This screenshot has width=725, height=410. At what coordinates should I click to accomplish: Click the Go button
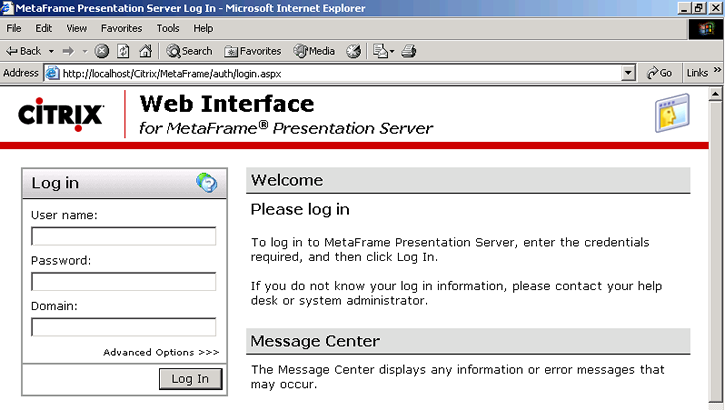click(x=659, y=73)
